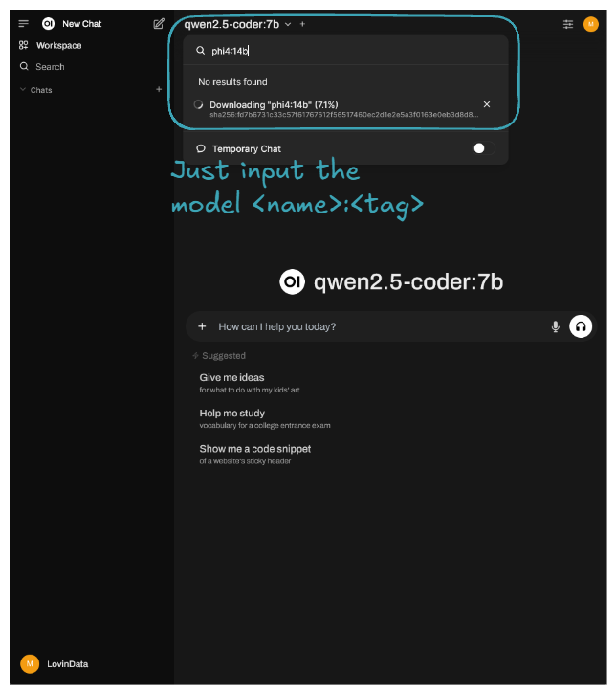
Task: Start call mode with headphones button
Action: 581,326
